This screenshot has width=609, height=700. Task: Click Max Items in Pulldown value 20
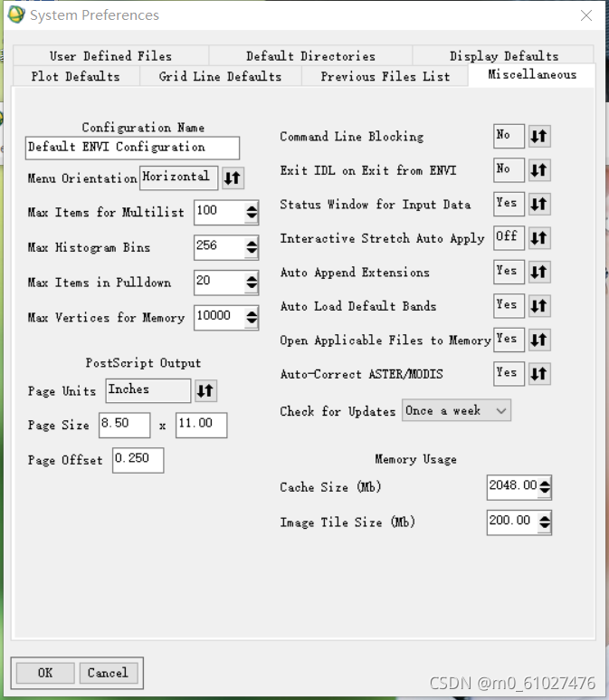pyautogui.click(x=220, y=283)
